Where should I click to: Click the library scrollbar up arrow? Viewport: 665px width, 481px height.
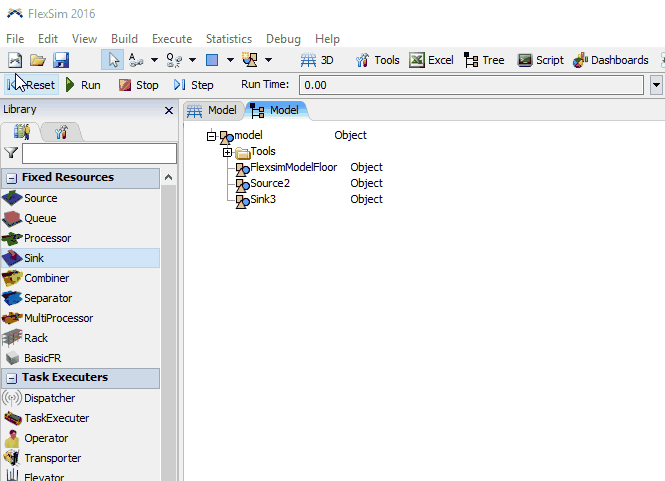click(169, 177)
